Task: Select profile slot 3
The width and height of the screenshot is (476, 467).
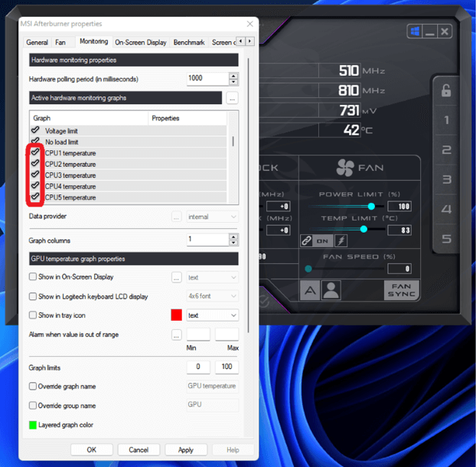Action: coord(446,179)
